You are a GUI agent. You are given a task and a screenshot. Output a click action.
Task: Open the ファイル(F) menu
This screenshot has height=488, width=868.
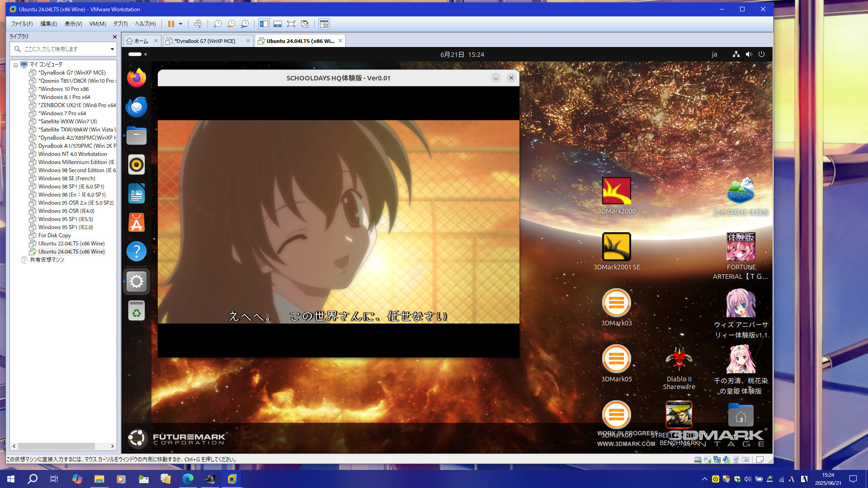(22, 24)
